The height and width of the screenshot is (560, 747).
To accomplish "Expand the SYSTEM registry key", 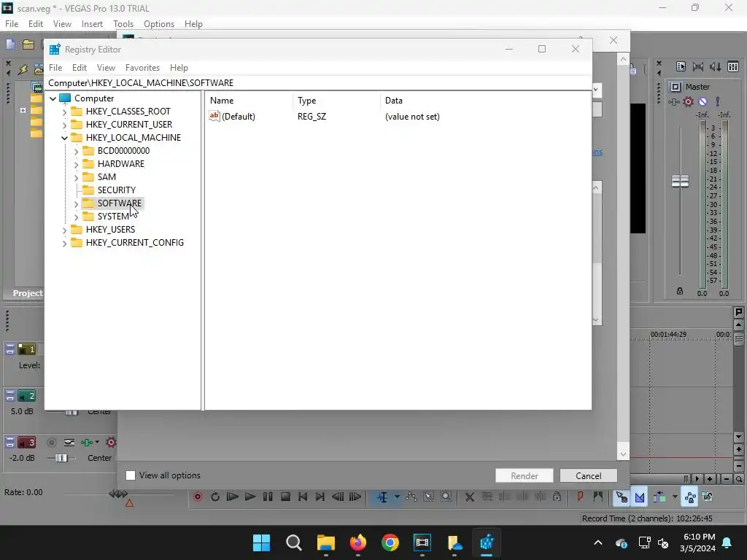I will [76, 217].
